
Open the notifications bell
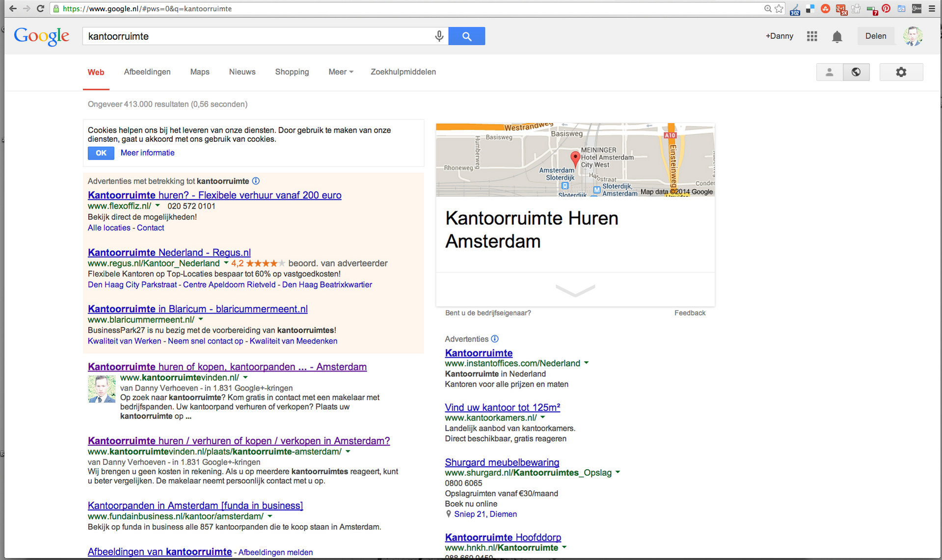click(x=837, y=36)
